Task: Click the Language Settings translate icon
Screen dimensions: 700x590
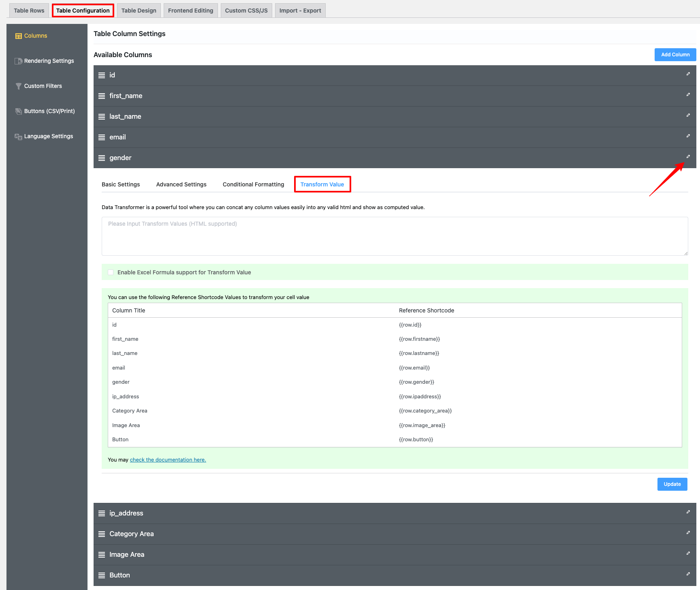Action: [19, 137]
